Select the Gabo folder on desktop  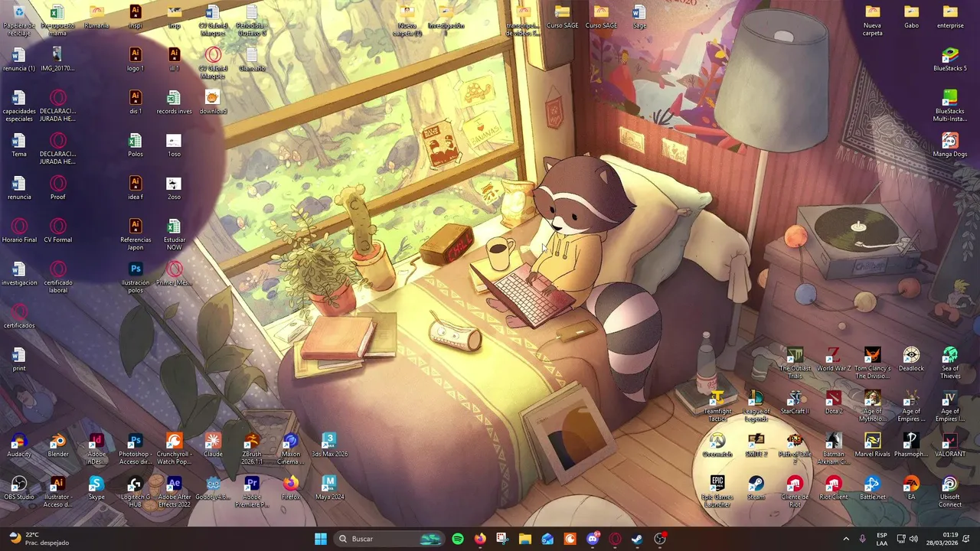point(911,17)
